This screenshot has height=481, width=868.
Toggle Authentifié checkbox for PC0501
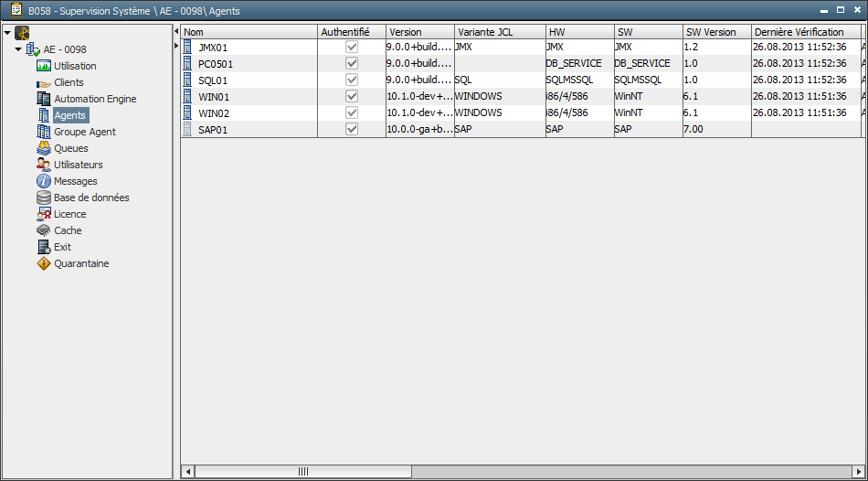pos(352,63)
